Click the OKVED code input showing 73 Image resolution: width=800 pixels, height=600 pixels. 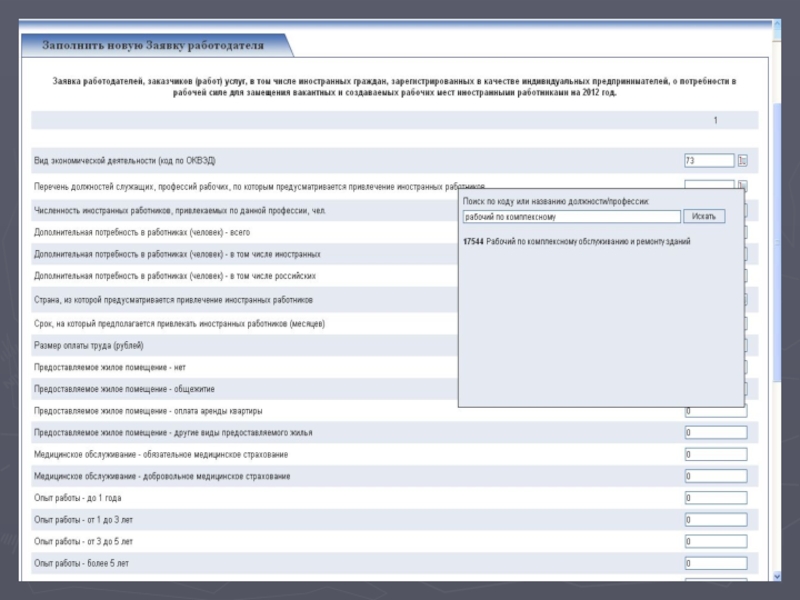(x=708, y=161)
